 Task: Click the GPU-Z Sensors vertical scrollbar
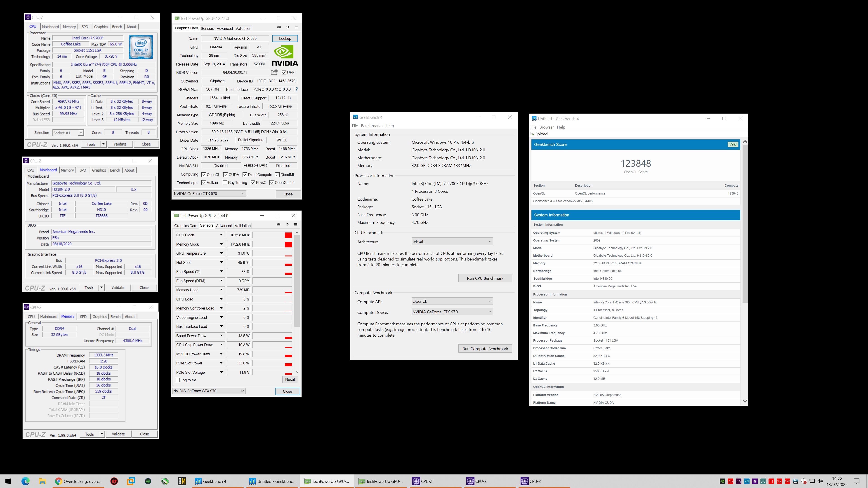297,281
